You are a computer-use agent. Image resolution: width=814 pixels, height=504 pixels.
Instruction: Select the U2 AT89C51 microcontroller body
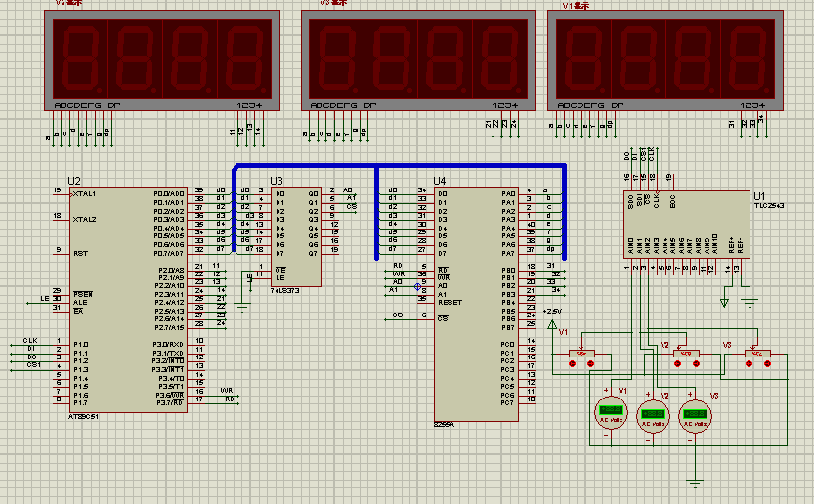128,300
